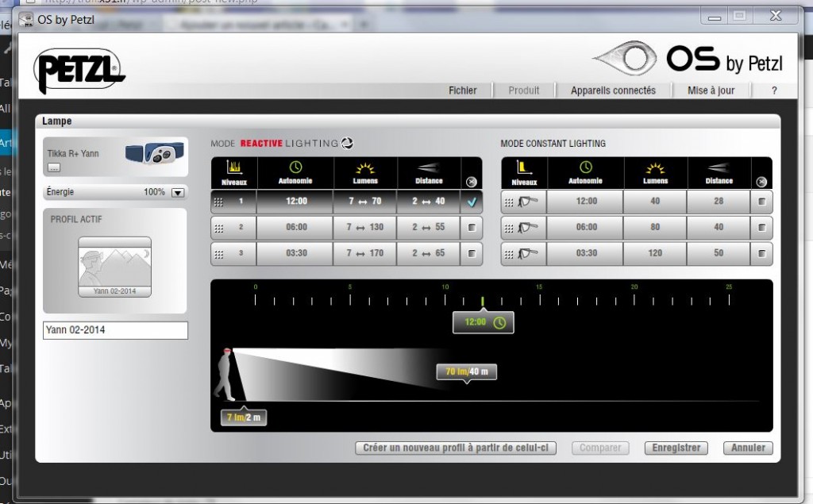This screenshot has height=504, width=813.
Task: Expand the Énergie 100% dropdown
Action: 177,192
